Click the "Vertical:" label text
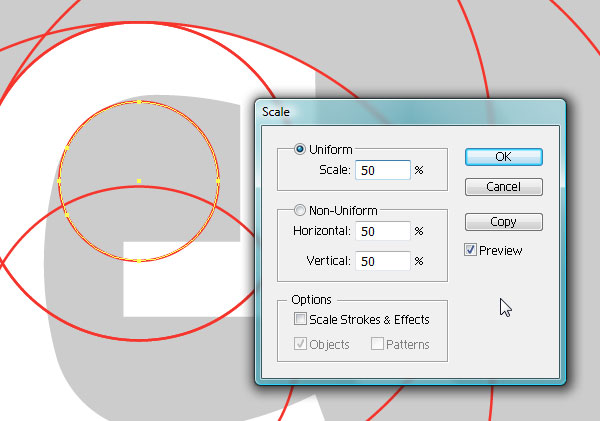Image resolution: width=600 pixels, height=421 pixels. click(328, 261)
